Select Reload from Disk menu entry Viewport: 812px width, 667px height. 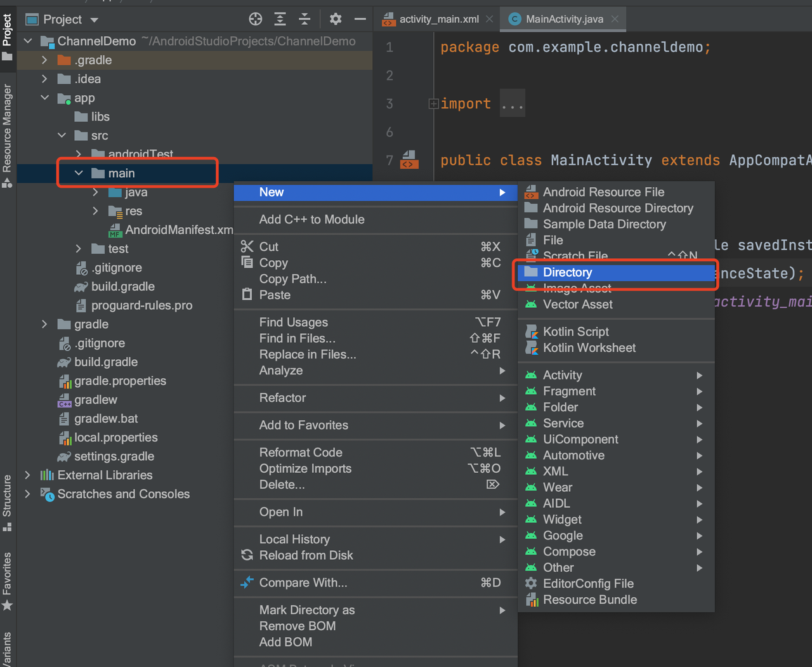point(306,555)
